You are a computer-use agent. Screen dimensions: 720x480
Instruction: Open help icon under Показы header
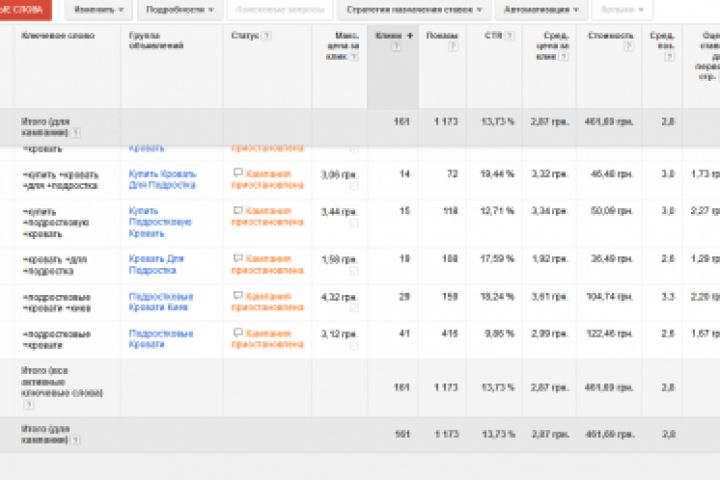click(x=453, y=46)
